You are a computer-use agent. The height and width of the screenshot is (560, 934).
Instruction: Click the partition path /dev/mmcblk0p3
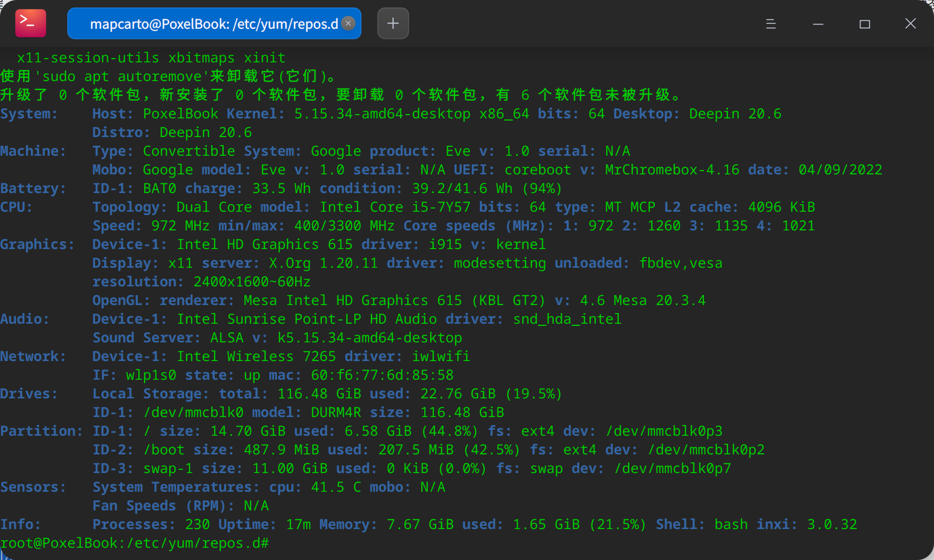tap(664, 430)
